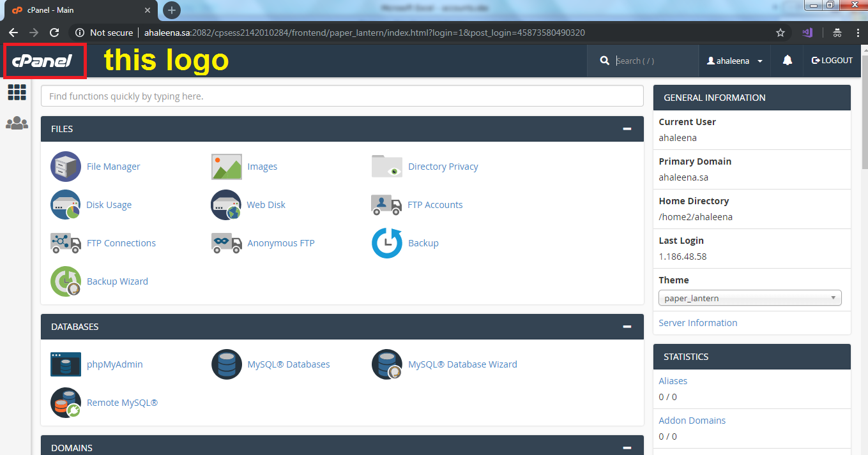The width and height of the screenshot is (868, 455).
Task: Click the Not secure site info icon
Action: point(79,33)
